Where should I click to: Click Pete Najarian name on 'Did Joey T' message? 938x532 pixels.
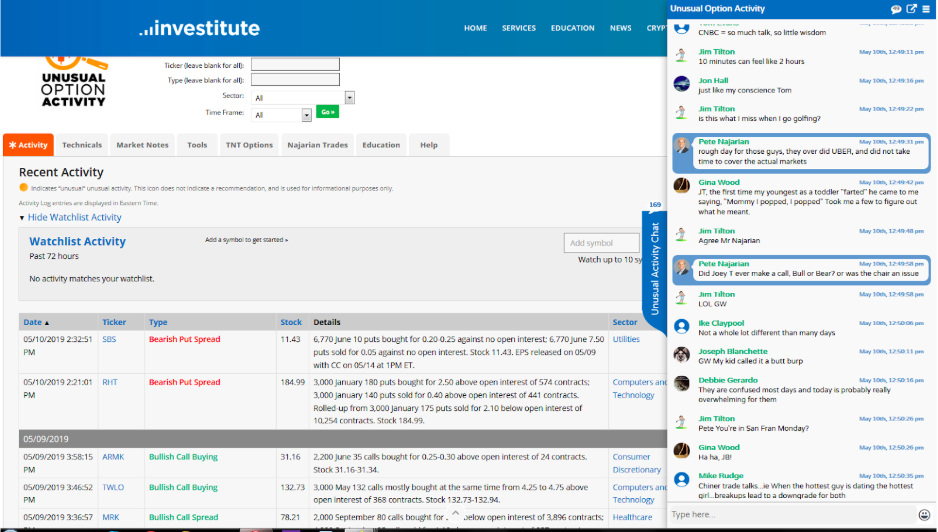tap(723, 264)
